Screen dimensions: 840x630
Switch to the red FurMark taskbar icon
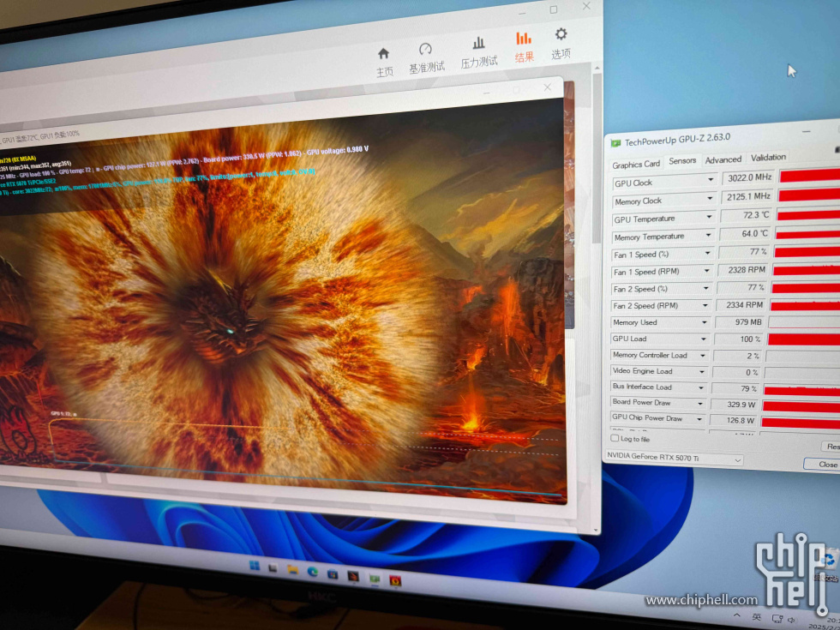tap(396, 581)
